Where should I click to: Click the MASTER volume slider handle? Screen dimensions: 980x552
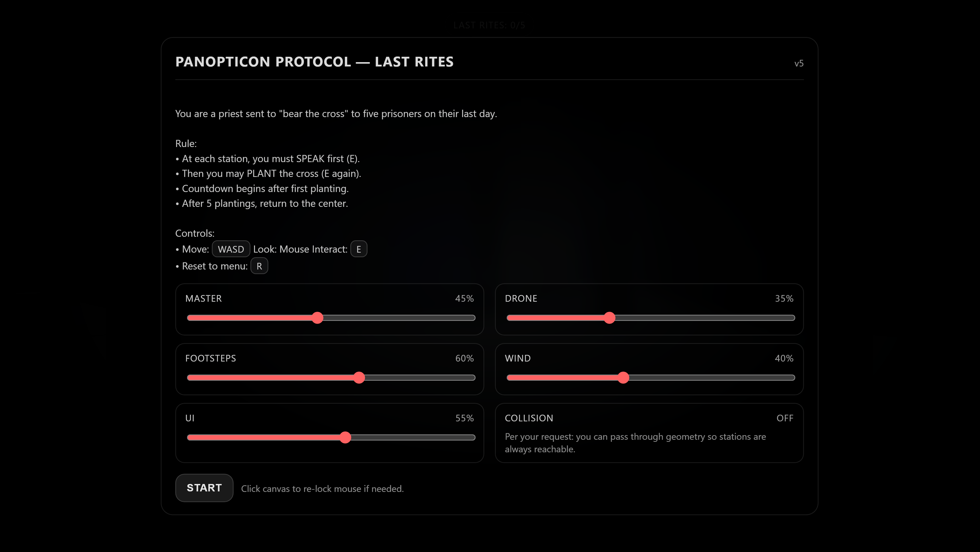tap(317, 318)
